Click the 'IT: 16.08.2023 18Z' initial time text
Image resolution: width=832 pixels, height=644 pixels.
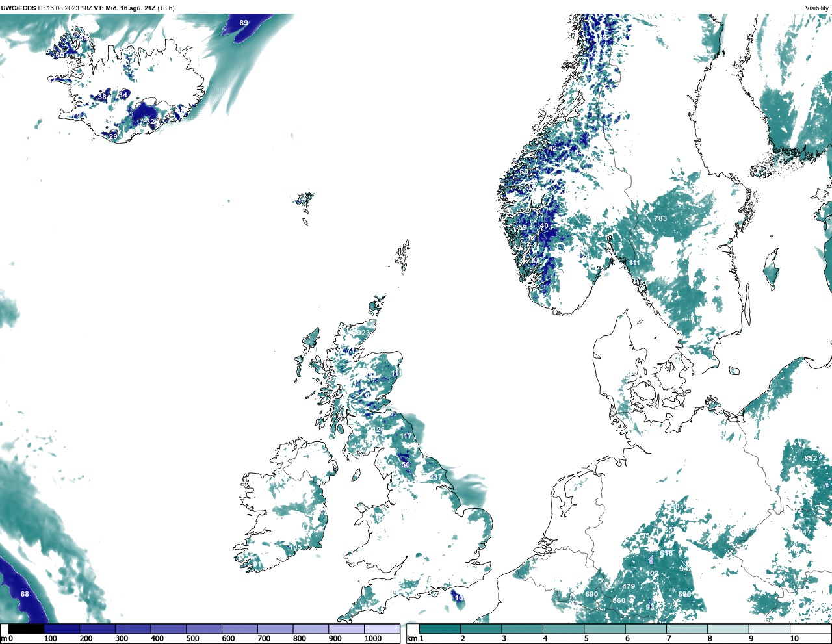point(65,8)
